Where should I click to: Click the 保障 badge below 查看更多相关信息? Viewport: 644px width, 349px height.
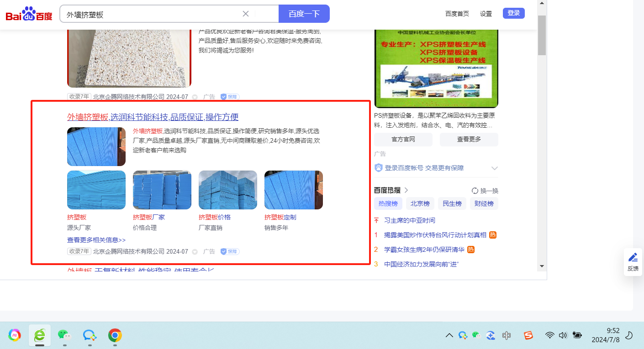(x=230, y=251)
